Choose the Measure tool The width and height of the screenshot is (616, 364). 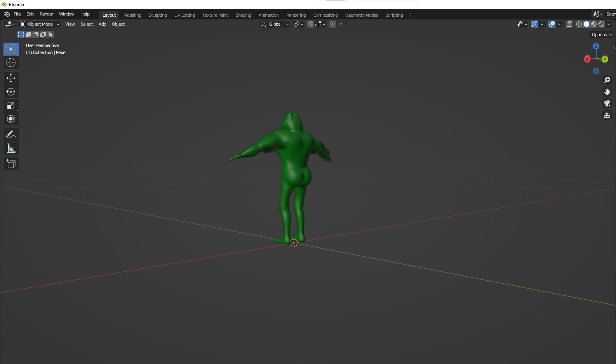[x=11, y=148]
